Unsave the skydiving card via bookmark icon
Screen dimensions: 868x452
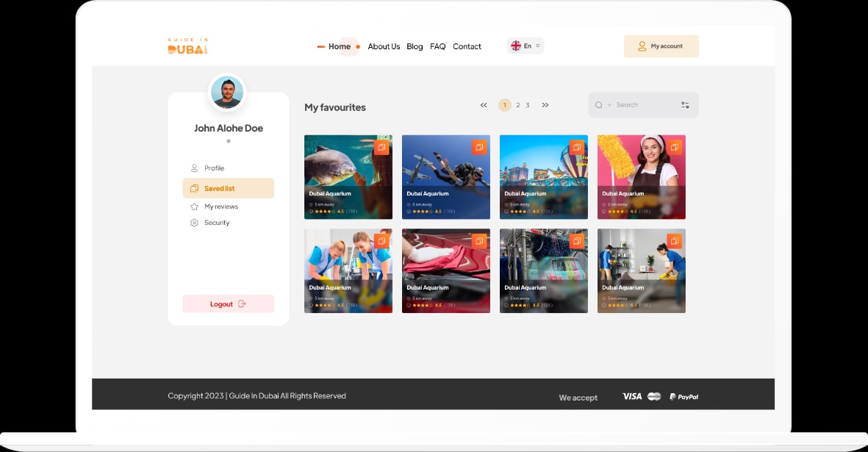coord(478,148)
